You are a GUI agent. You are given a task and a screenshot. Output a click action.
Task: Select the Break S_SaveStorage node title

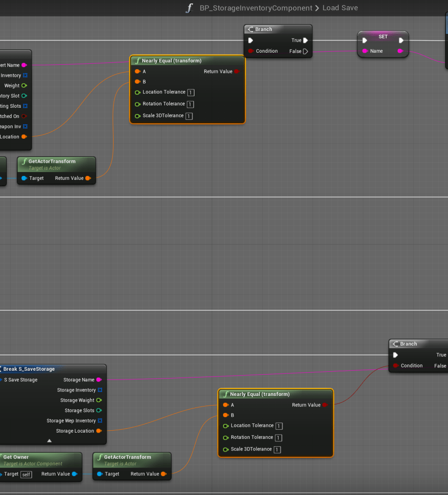click(x=29, y=369)
